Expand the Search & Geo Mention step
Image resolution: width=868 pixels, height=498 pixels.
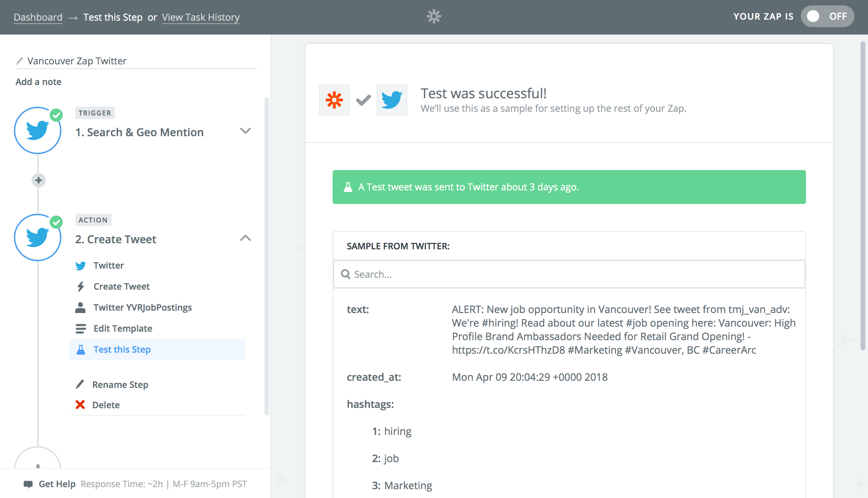point(245,131)
